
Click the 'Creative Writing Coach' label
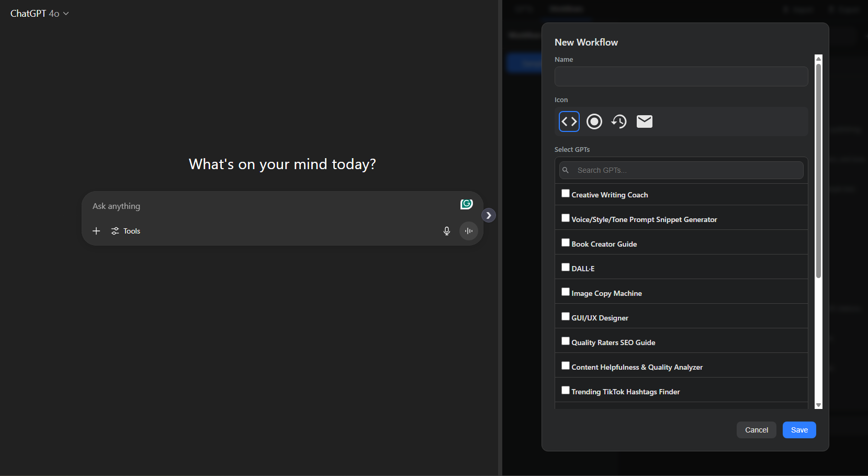tap(610, 195)
